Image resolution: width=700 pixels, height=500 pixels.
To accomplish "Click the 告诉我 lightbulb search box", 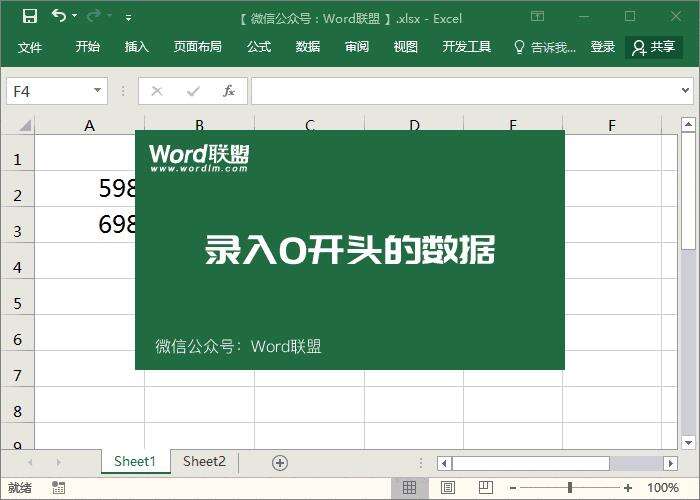I will coord(545,47).
